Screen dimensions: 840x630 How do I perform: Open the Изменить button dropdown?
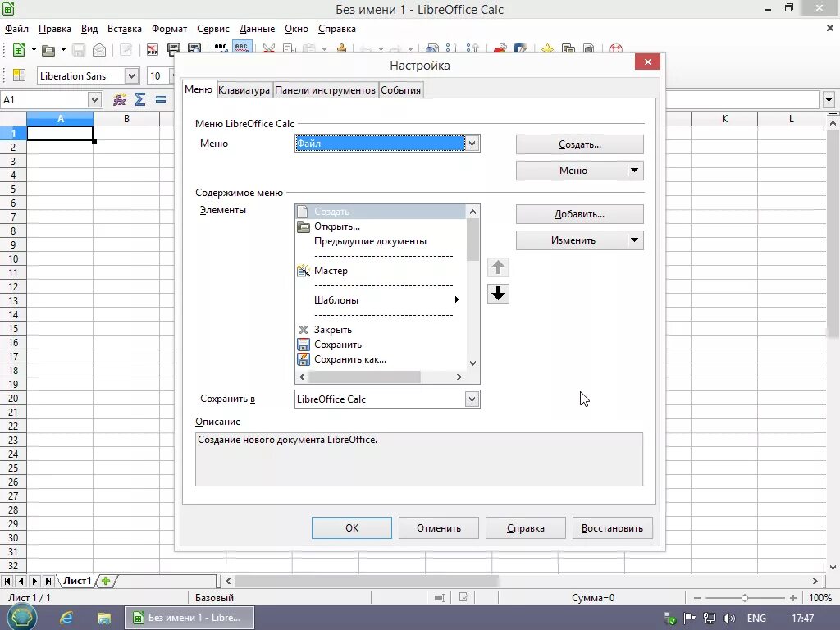(x=634, y=240)
